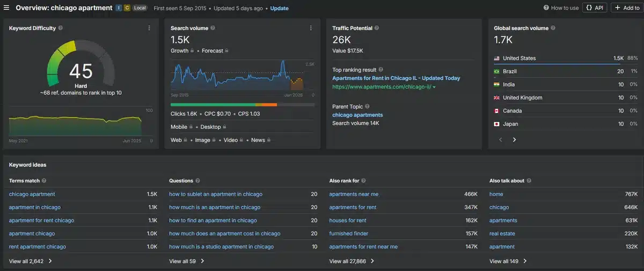Select the Brazil country row

pyautogui.click(x=565, y=71)
